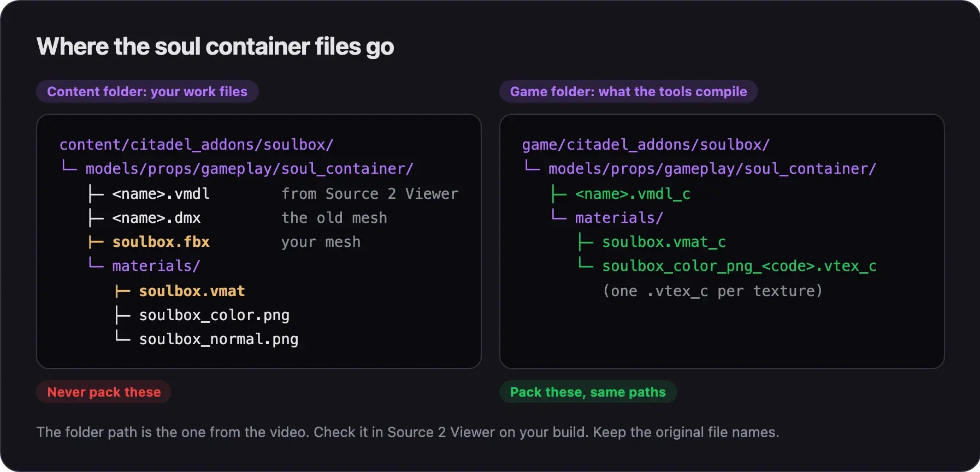Click the heading "Where the soul container files go"

click(x=215, y=46)
